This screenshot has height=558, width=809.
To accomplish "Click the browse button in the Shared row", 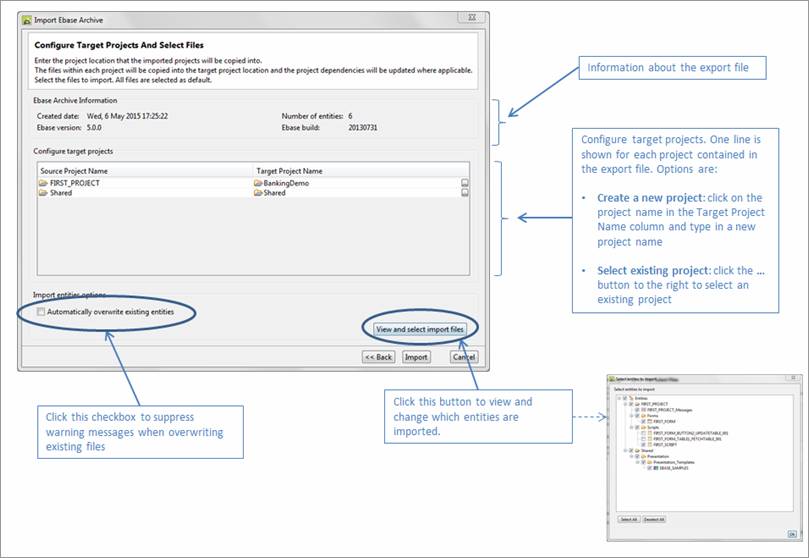I will (465, 193).
